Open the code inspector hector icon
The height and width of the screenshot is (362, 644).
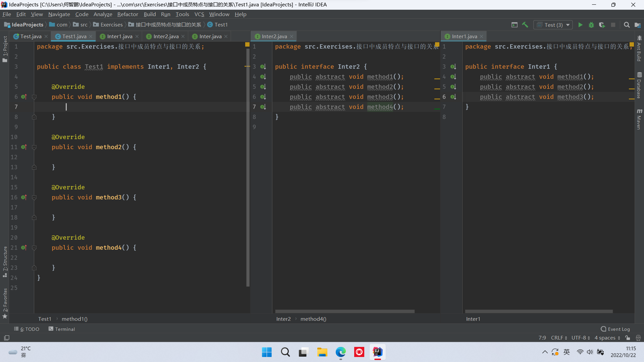coord(638,338)
